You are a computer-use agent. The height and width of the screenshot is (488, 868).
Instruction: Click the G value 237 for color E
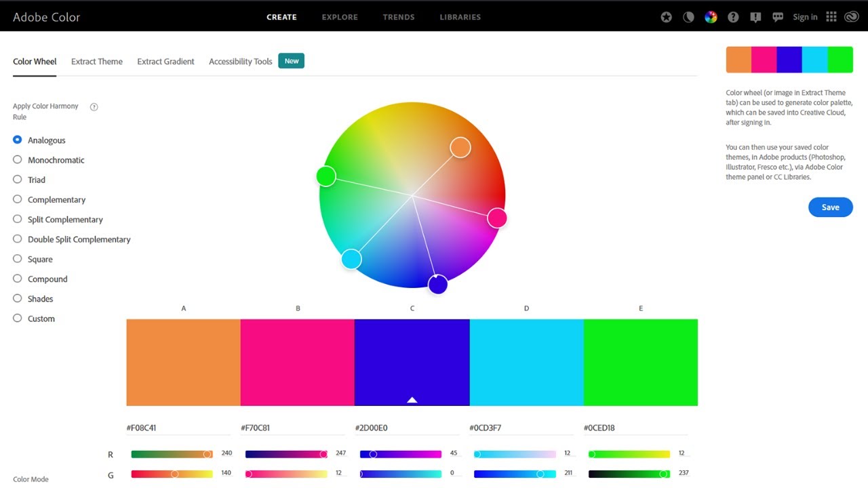[684, 472]
